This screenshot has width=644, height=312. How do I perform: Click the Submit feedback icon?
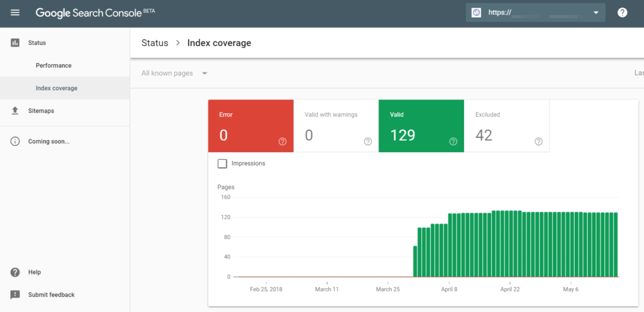coord(15,295)
